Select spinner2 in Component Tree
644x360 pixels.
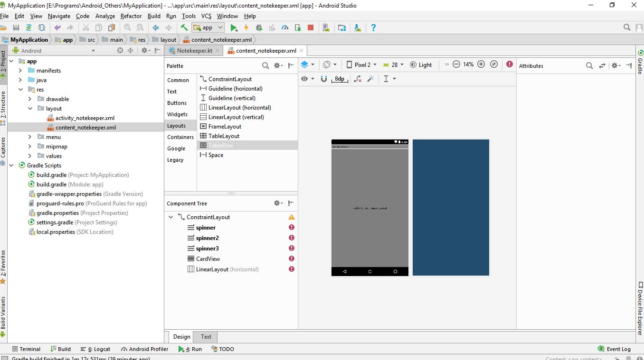208,238
